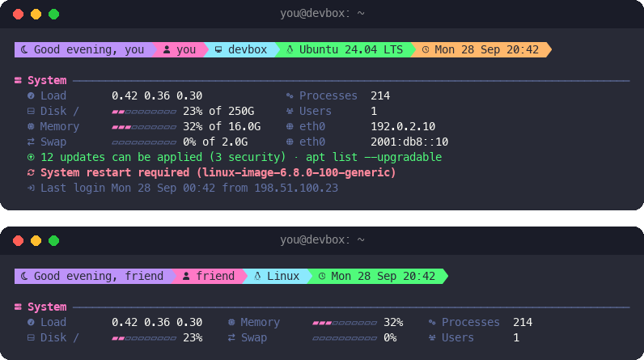Click the Memory chip icon in bottom window
Screen dimensions: 644x360
[231, 322]
